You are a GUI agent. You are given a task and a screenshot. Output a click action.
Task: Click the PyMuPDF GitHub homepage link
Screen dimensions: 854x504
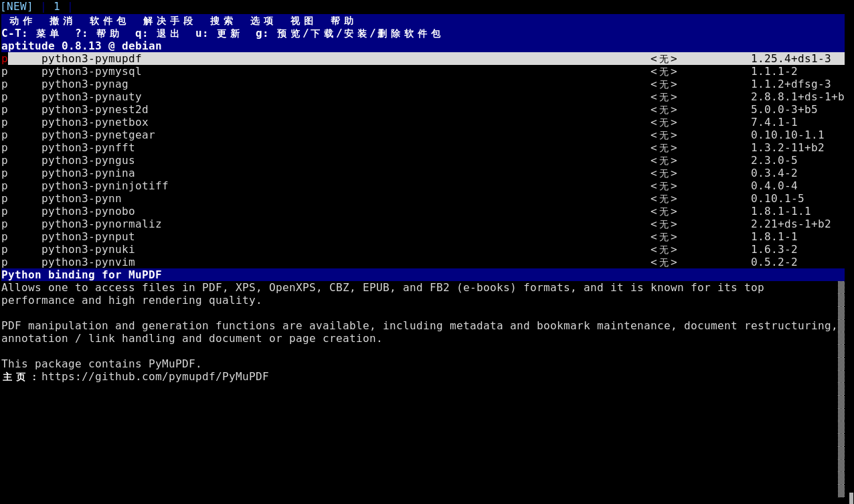point(155,377)
